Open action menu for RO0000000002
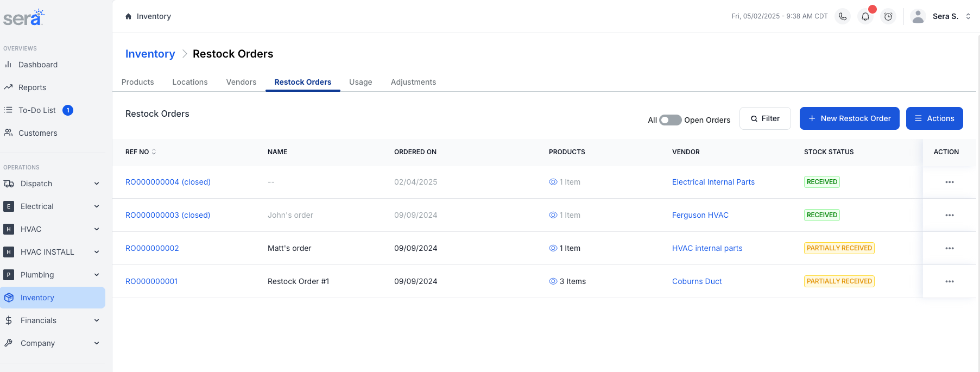The width and height of the screenshot is (980, 372). [950, 248]
